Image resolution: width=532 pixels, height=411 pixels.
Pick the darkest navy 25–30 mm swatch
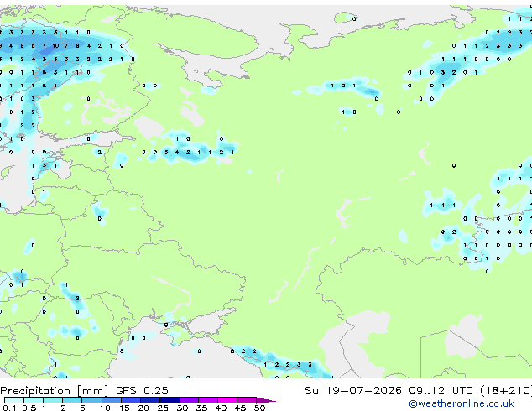[x=170, y=400]
